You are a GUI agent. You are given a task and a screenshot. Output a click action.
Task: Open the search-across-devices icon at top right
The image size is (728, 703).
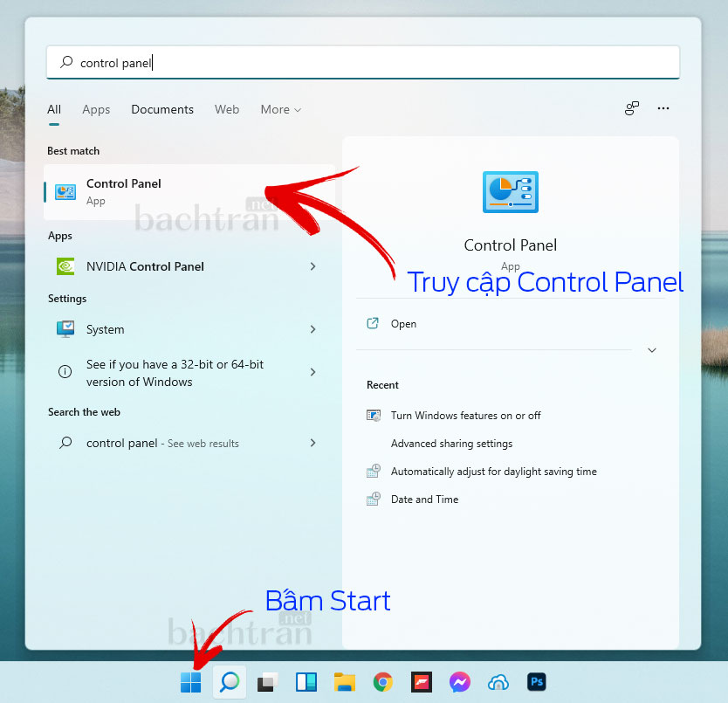point(632,108)
